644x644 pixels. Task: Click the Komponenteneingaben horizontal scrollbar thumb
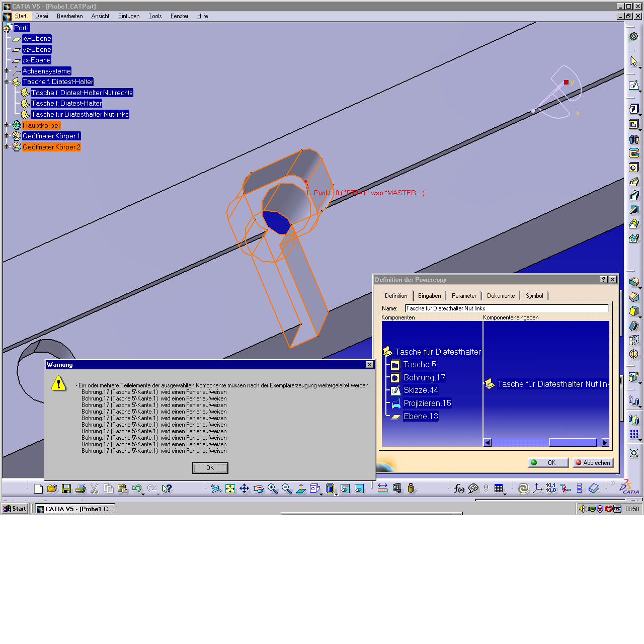point(573,443)
